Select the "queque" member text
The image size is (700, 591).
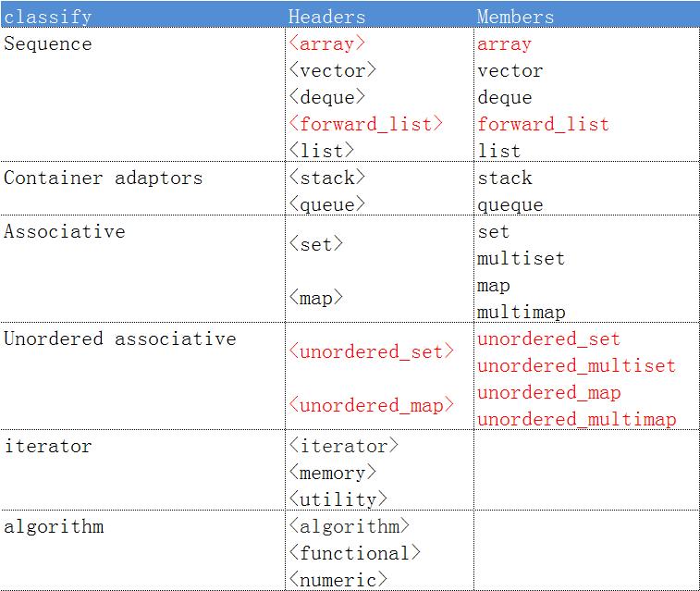pos(510,204)
